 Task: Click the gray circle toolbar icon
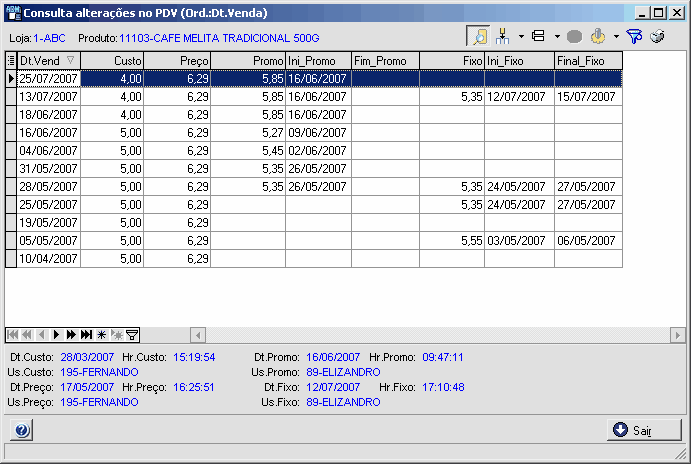(x=574, y=37)
